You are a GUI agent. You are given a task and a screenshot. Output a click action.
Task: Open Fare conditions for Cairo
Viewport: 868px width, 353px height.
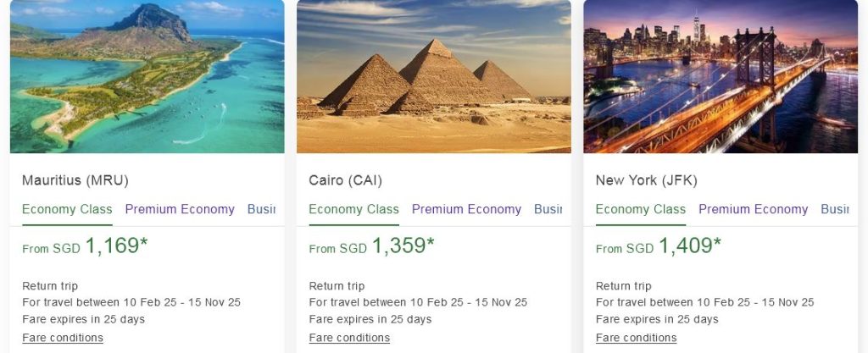coord(349,338)
